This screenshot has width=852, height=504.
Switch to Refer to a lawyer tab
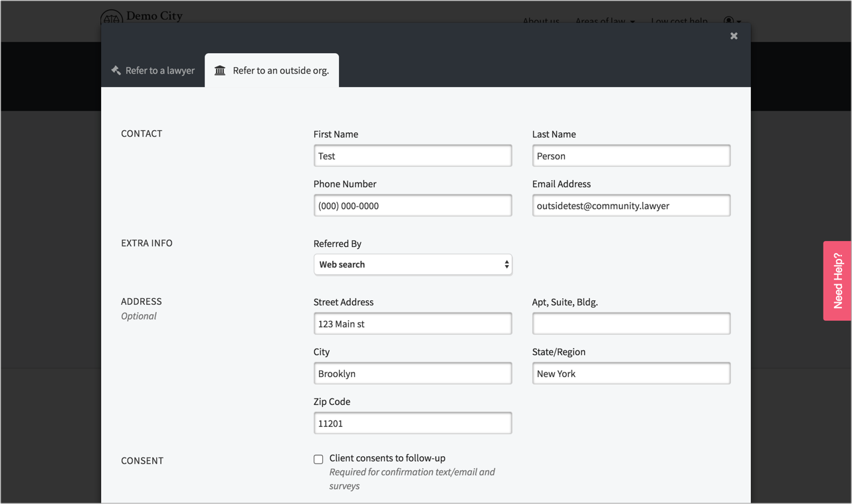click(x=154, y=70)
